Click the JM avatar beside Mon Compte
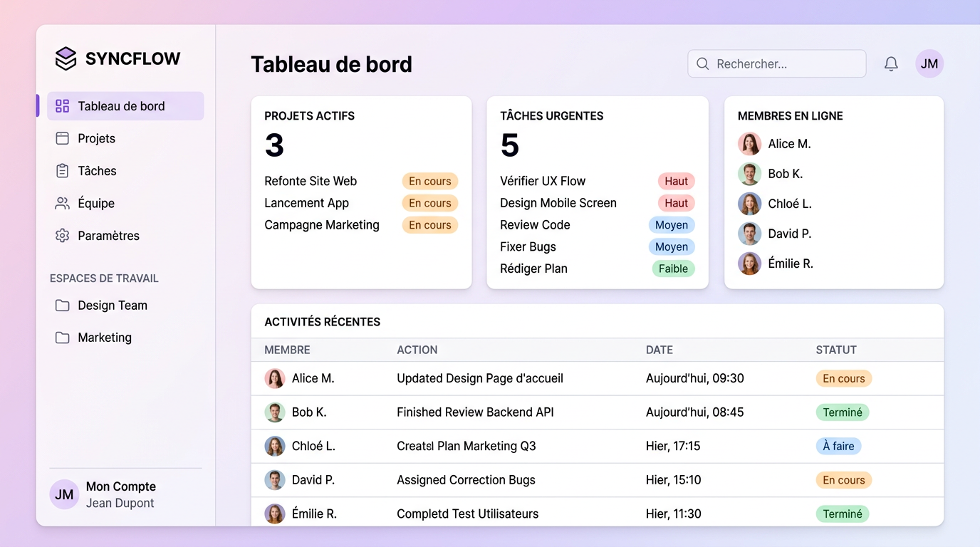This screenshot has height=547, width=980. 64,494
